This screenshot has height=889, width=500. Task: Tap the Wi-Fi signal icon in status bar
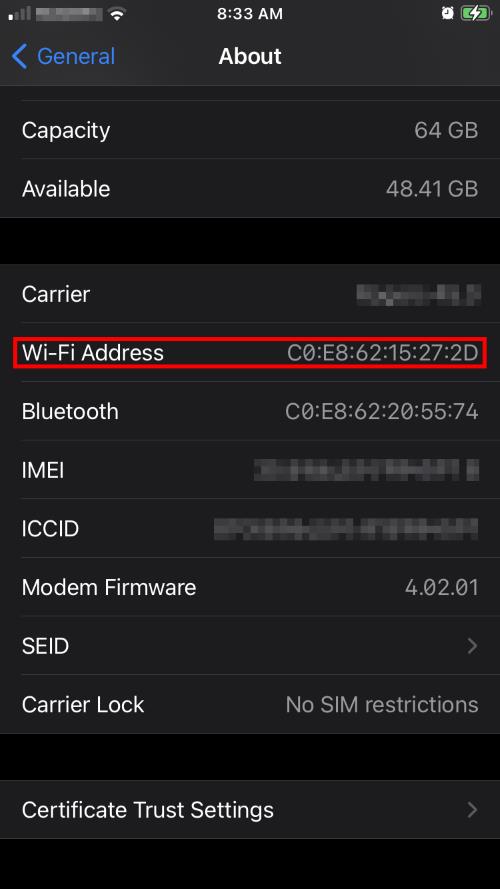click(x=117, y=14)
